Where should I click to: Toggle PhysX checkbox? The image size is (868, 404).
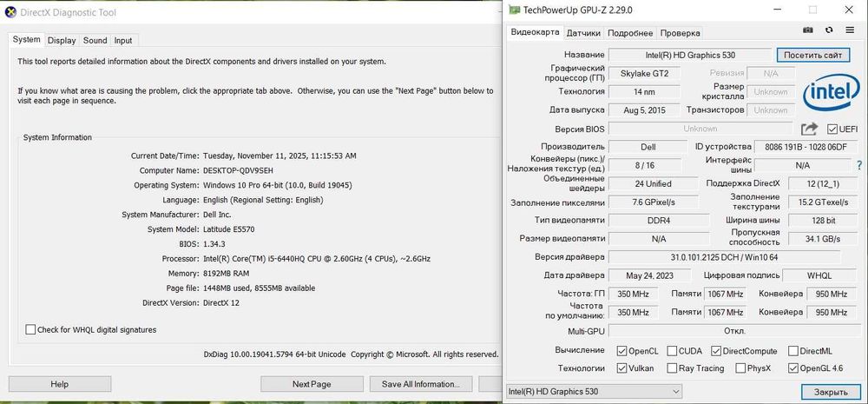click(740, 368)
